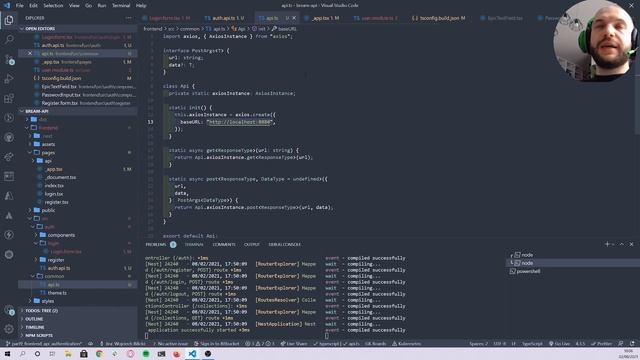Collapse the common folder
640x360 pixels.
tap(54, 276)
